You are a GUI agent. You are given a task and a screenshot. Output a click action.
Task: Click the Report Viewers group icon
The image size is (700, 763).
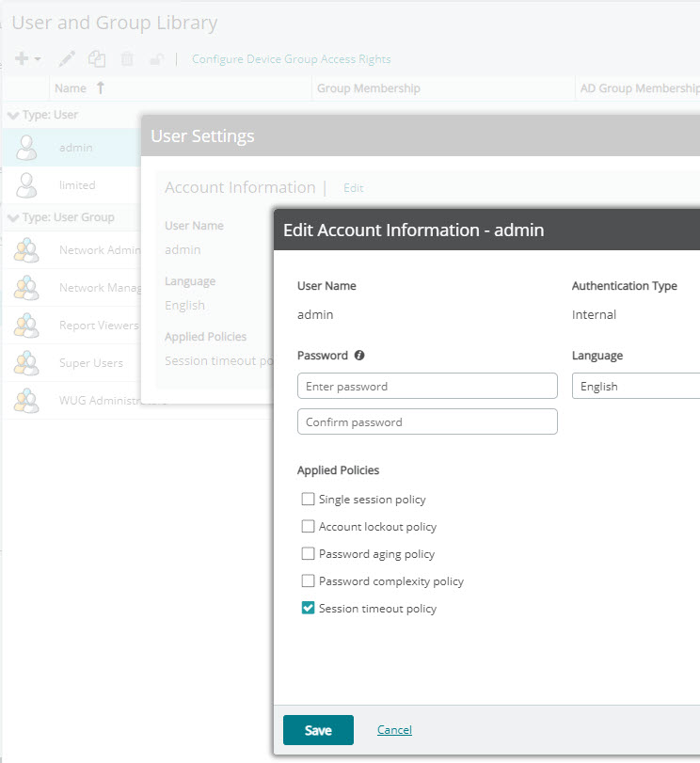26,326
